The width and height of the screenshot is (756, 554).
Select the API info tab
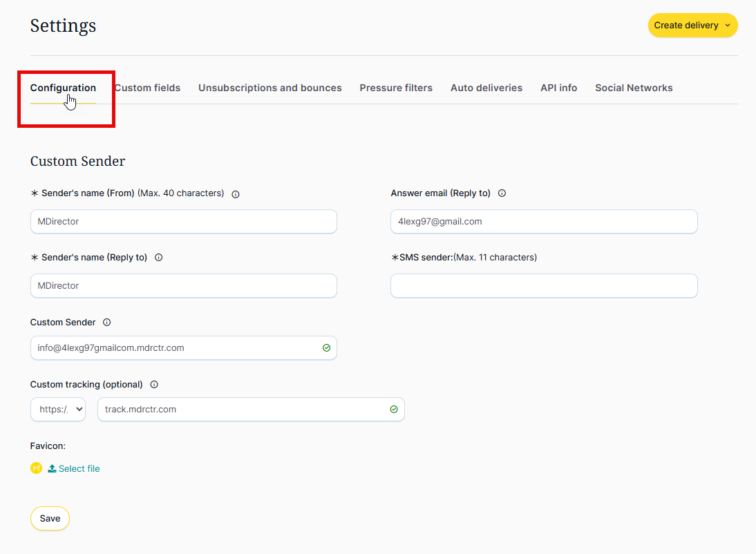coord(558,88)
